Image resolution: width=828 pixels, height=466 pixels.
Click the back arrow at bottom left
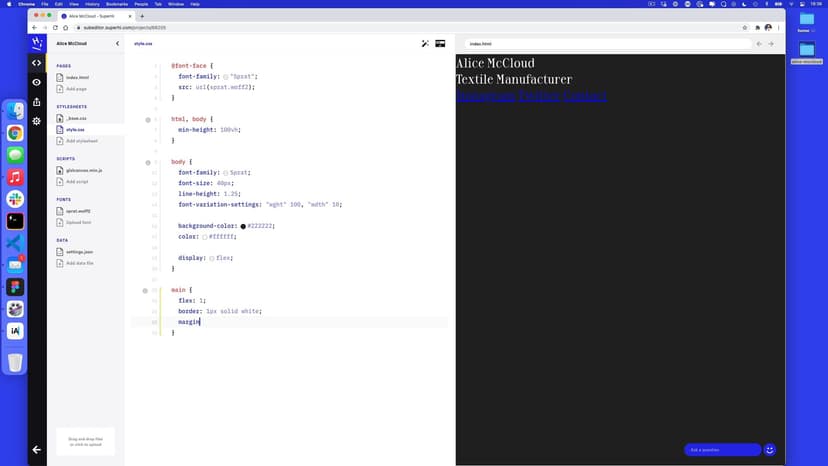pyautogui.click(x=37, y=450)
